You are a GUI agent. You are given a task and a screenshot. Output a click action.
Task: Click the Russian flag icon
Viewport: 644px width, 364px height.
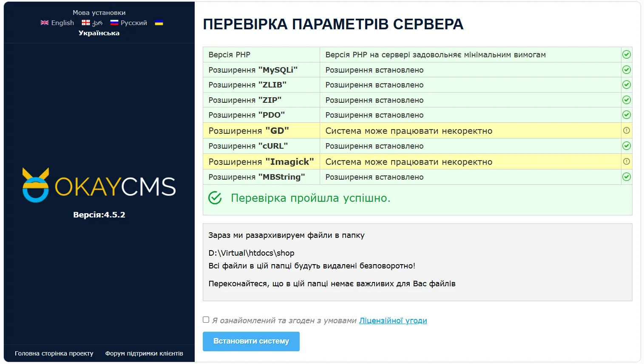tap(114, 23)
